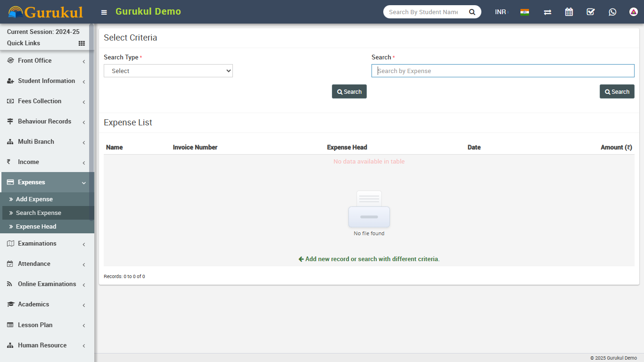Open Add Expense submenu item

[x=34, y=199]
